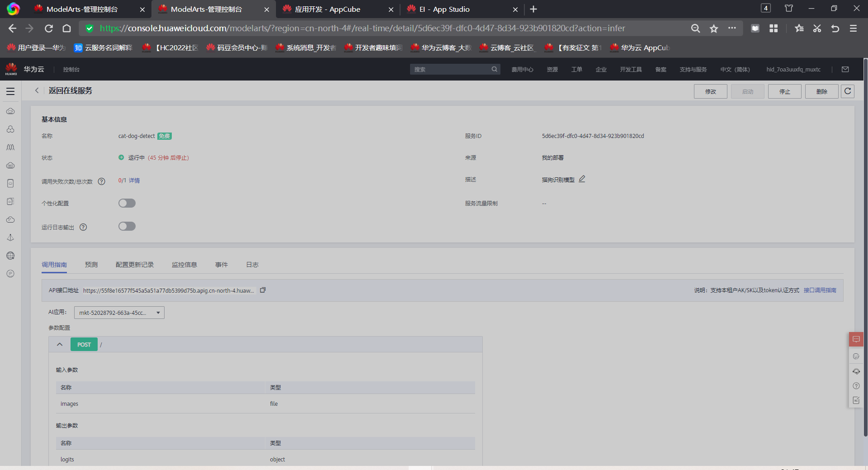Open the customer service headset icon at right
Viewport: 868px width, 470px height.
point(856,371)
